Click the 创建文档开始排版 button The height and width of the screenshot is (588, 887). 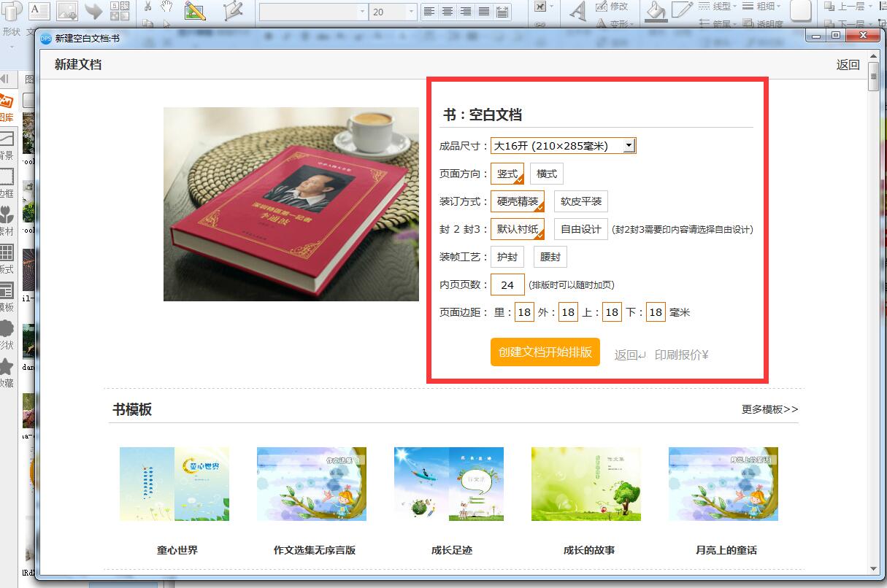point(545,352)
